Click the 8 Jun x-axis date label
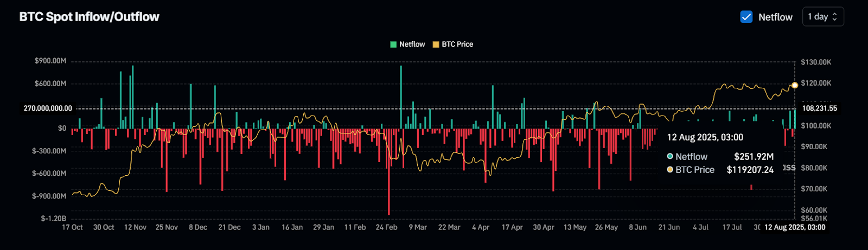Screen dimensions: 868x250 (637, 227)
